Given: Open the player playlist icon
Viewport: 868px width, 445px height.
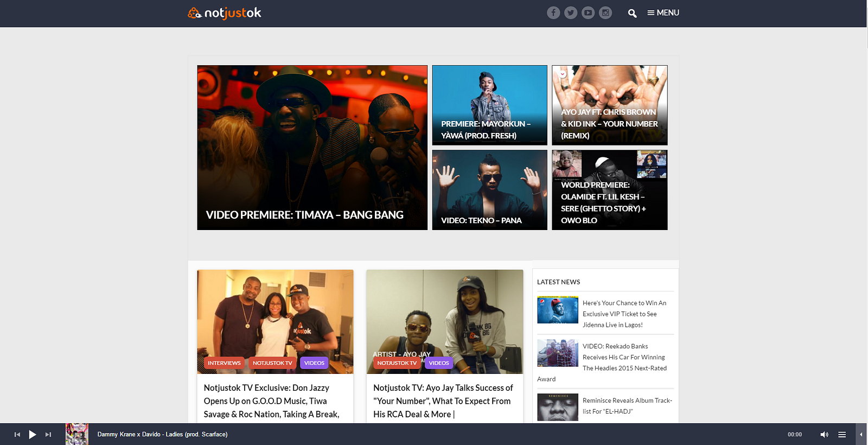Looking at the screenshot, I should 842,434.
